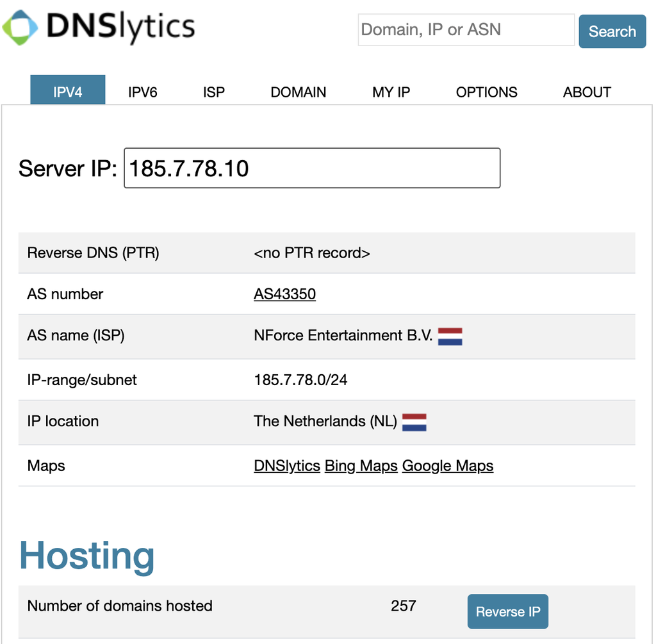Select the 'NForce Entertainment B.V.' text
Screen dimensions: 656x644
(x=343, y=336)
